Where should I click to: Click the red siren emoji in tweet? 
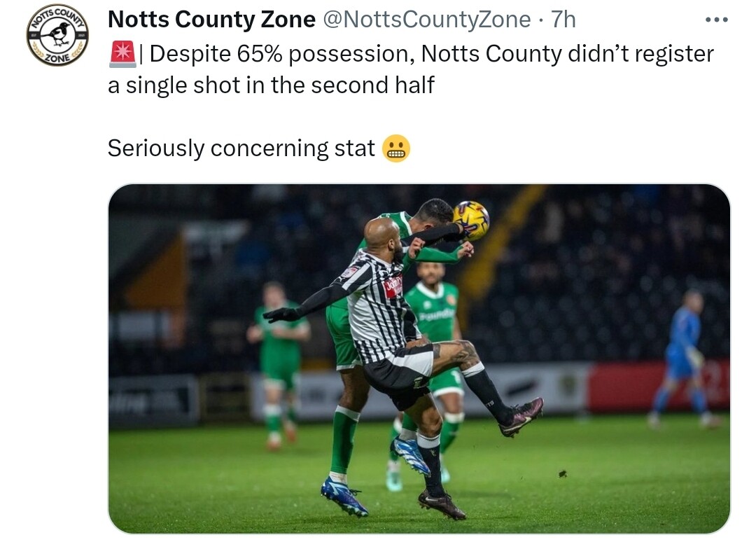click(x=122, y=53)
